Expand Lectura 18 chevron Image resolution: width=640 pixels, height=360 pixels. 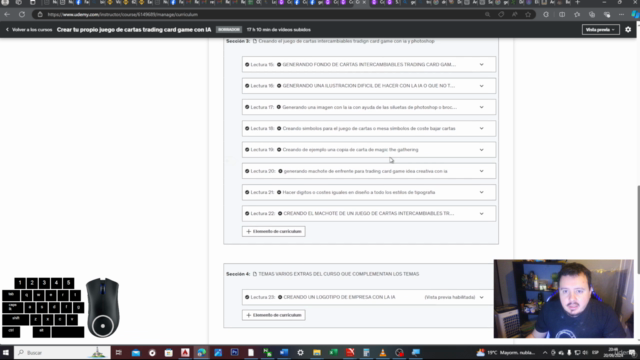482,129
